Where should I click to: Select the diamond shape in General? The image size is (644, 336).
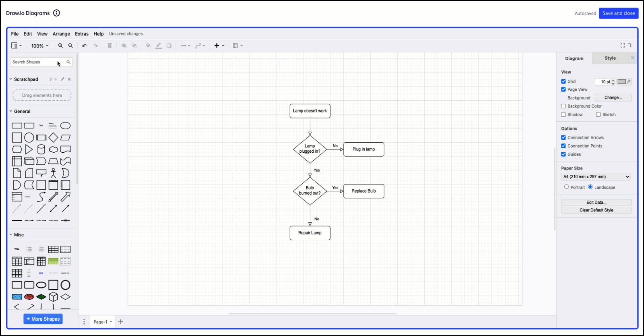(x=53, y=137)
